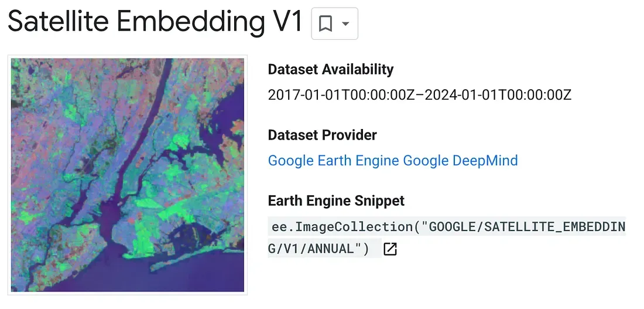The image size is (644, 309).
Task: Click the 2024-01-01 end date text
Action: 499,94
